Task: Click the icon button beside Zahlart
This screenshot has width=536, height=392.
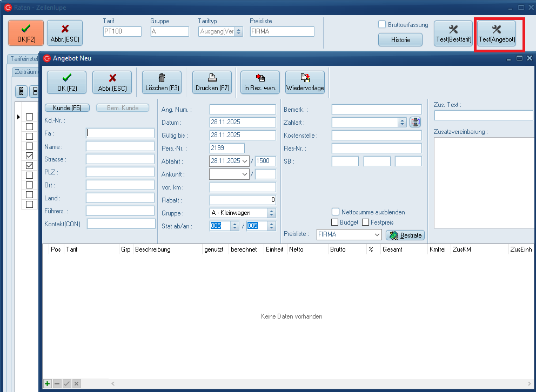Action: pos(415,123)
